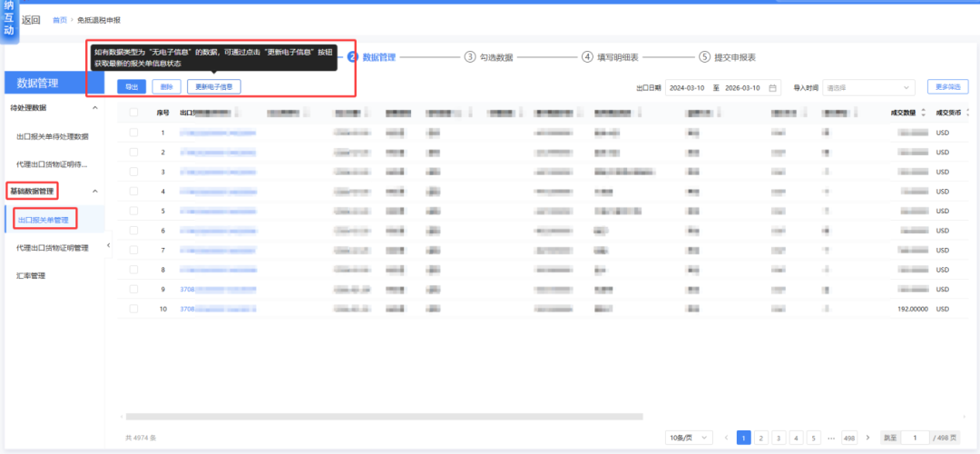The image size is (980, 454).
Task: Open 代理出口货物证明管理 in the sidebar
Action: (x=53, y=248)
